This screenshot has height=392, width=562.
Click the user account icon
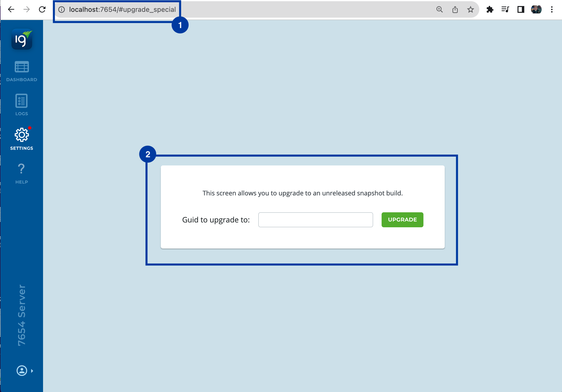coord(22,370)
